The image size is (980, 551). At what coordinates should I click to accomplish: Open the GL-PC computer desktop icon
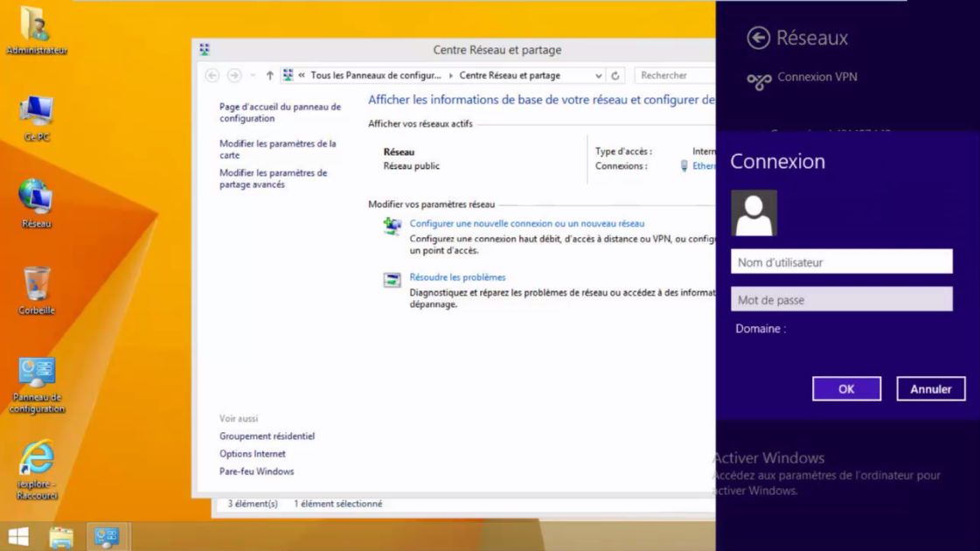[x=36, y=117]
